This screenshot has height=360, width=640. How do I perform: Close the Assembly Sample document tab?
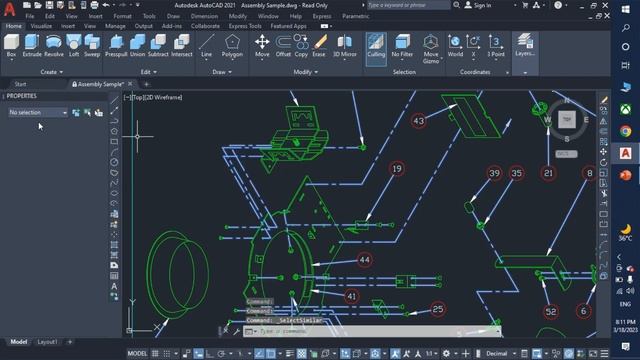[130, 84]
